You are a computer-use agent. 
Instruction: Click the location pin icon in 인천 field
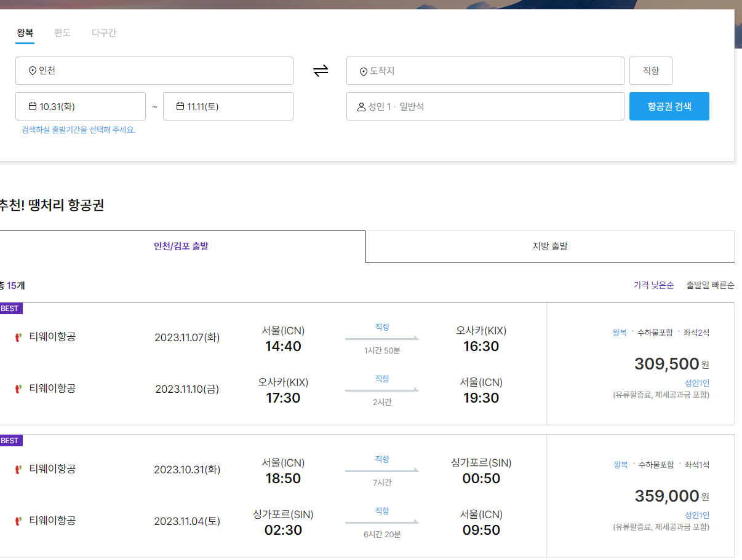(x=31, y=71)
